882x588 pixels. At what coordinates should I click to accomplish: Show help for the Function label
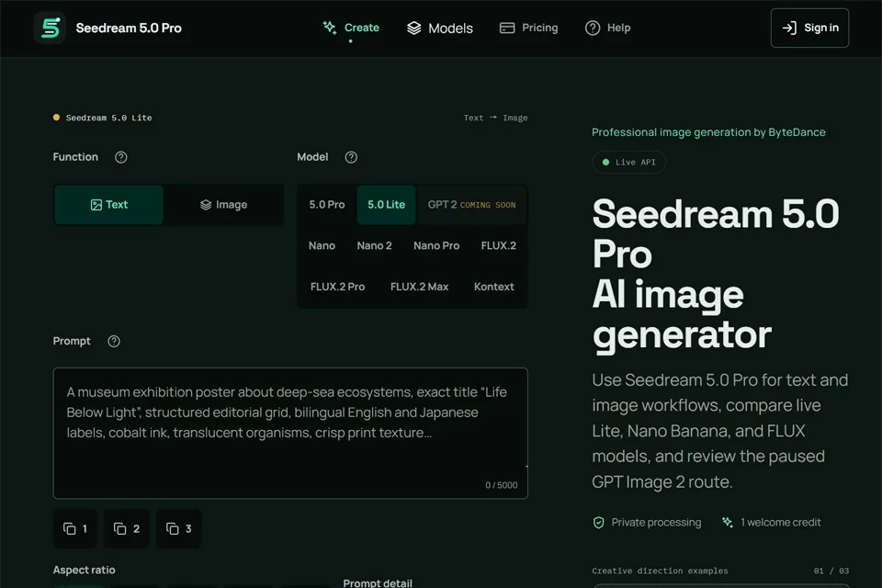121,157
